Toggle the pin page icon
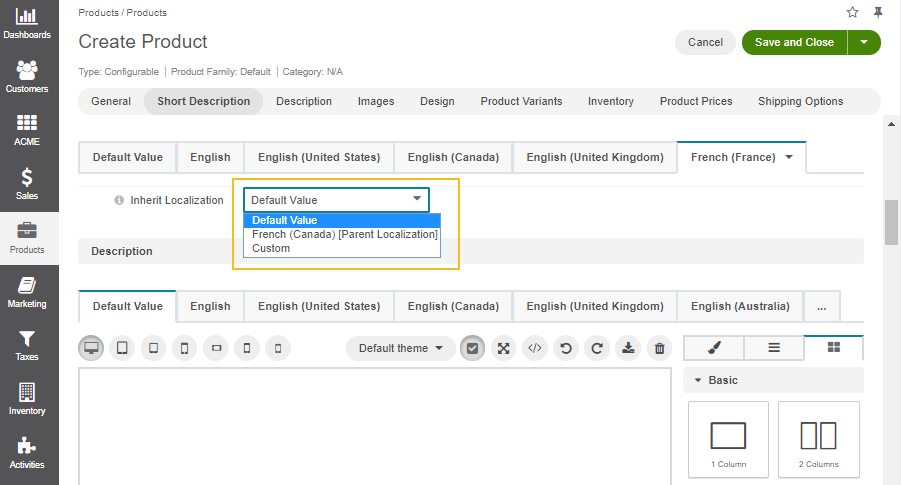Image resolution: width=901 pixels, height=485 pixels. (x=878, y=12)
